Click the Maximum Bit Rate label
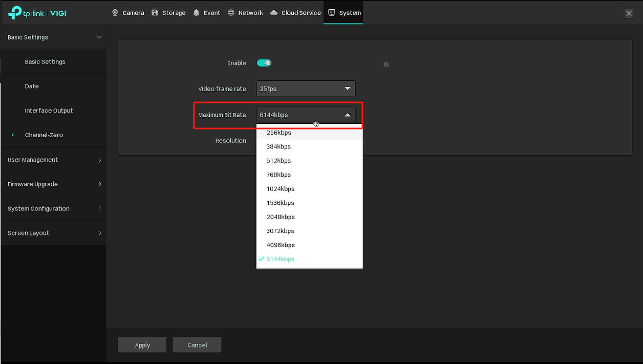 (222, 115)
